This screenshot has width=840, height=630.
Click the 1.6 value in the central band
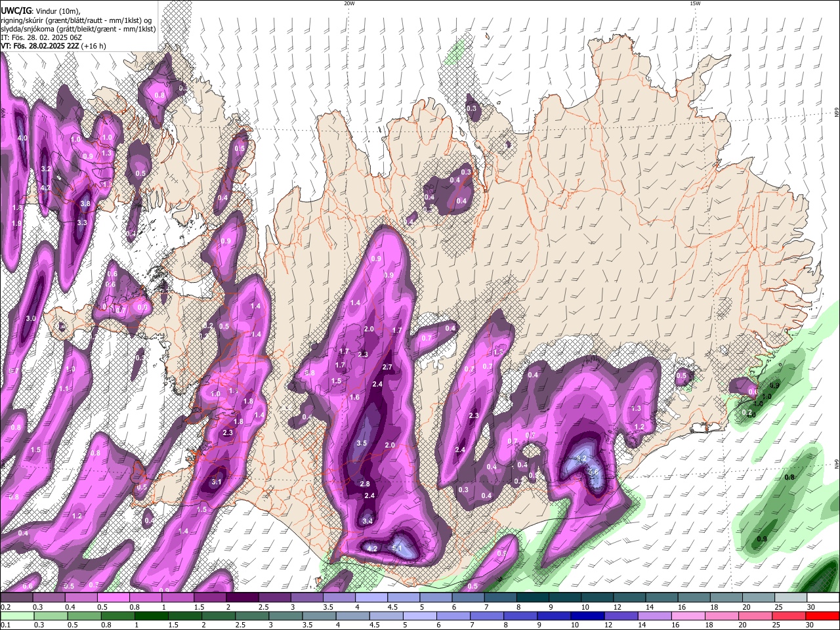pyautogui.click(x=354, y=397)
